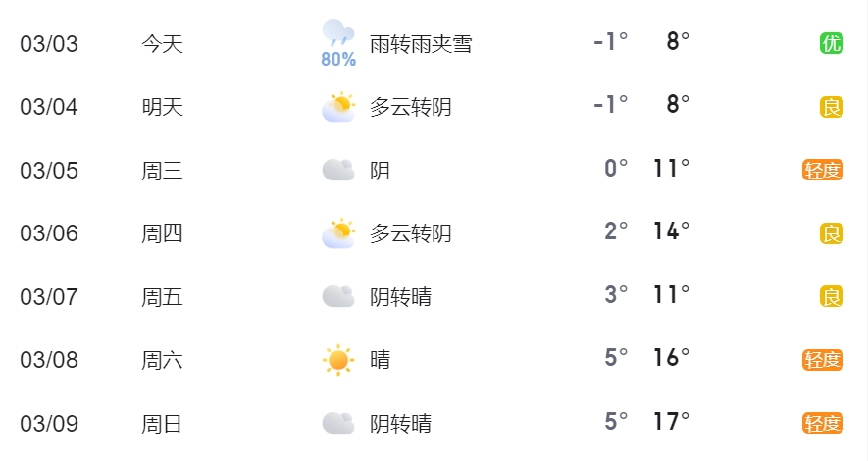Viewport: 868px width, 461px height.
Task: Select the 周六 day label
Action: [x=162, y=360]
